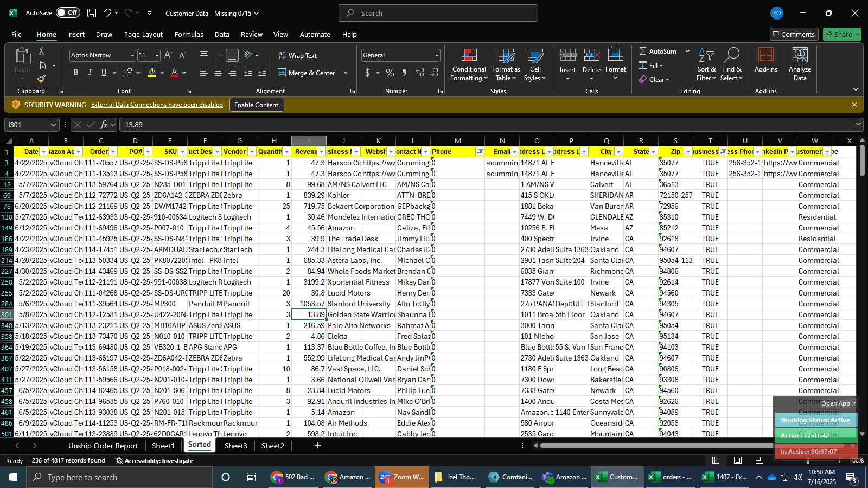Open the Comments button
The height and width of the screenshot is (488, 868).
(x=794, y=34)
